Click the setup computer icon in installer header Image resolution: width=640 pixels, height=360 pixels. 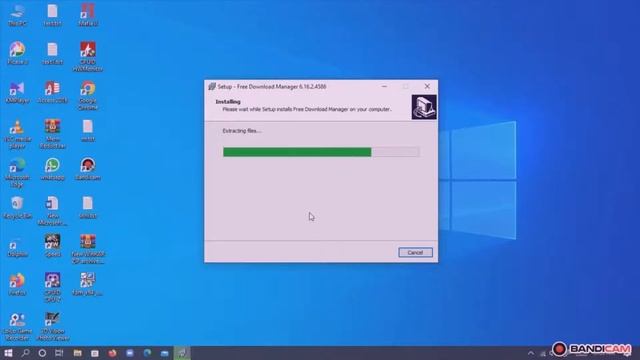(x=424, y=107)
